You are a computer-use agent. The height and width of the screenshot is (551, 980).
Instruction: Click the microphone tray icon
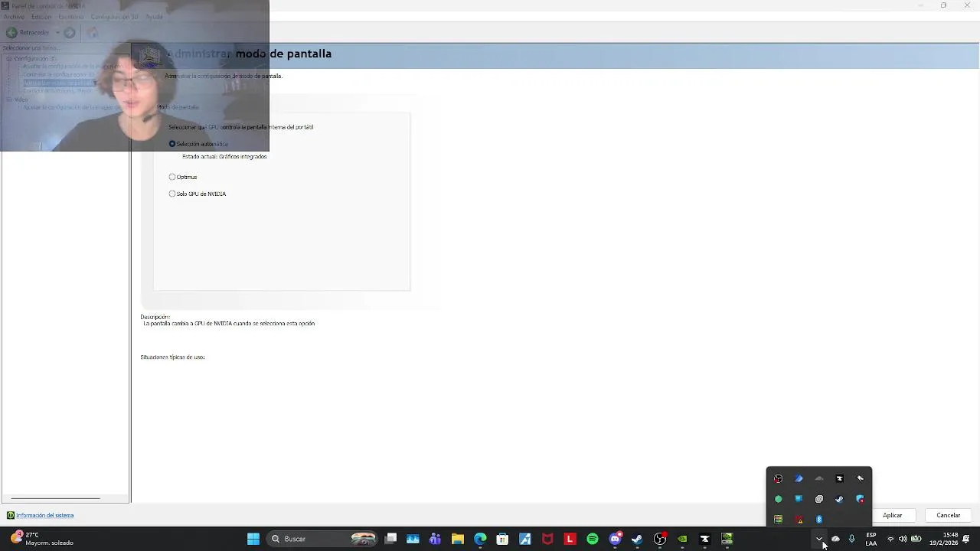pos(851,539)
